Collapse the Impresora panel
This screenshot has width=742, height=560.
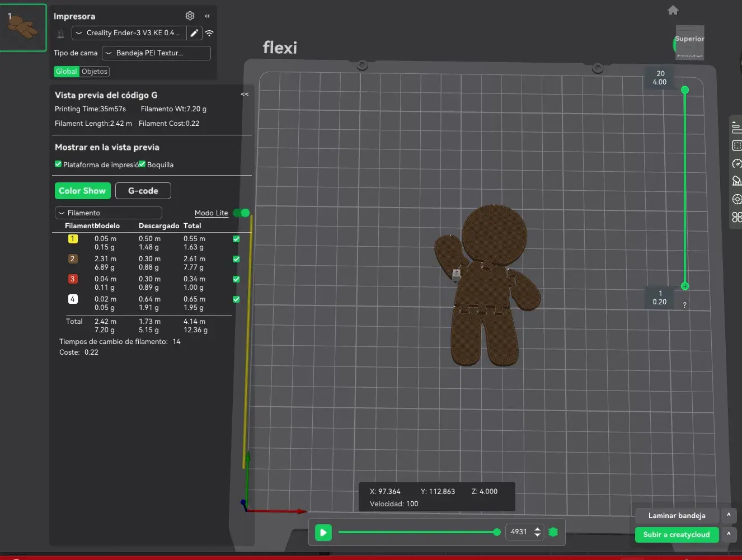click(207, 16)
